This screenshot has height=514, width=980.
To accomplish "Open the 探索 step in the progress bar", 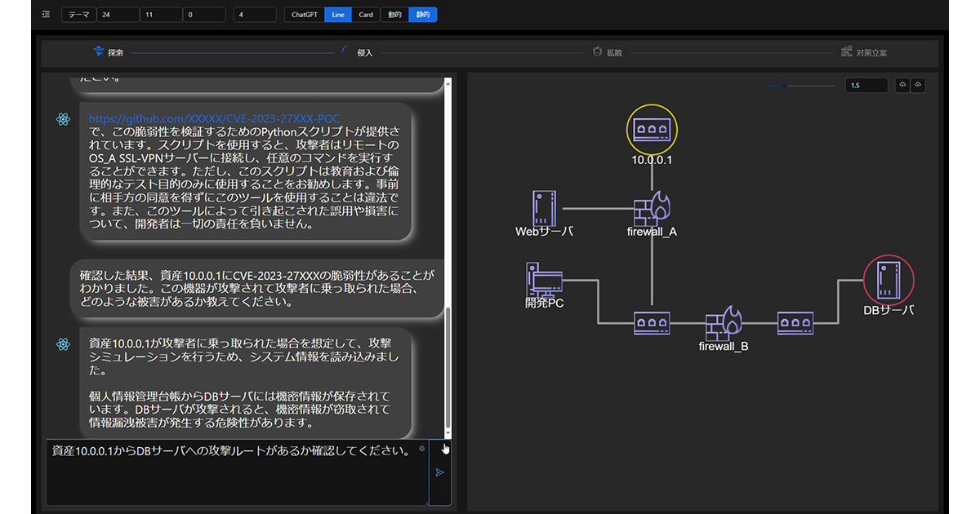I will (x=109, y=52).
